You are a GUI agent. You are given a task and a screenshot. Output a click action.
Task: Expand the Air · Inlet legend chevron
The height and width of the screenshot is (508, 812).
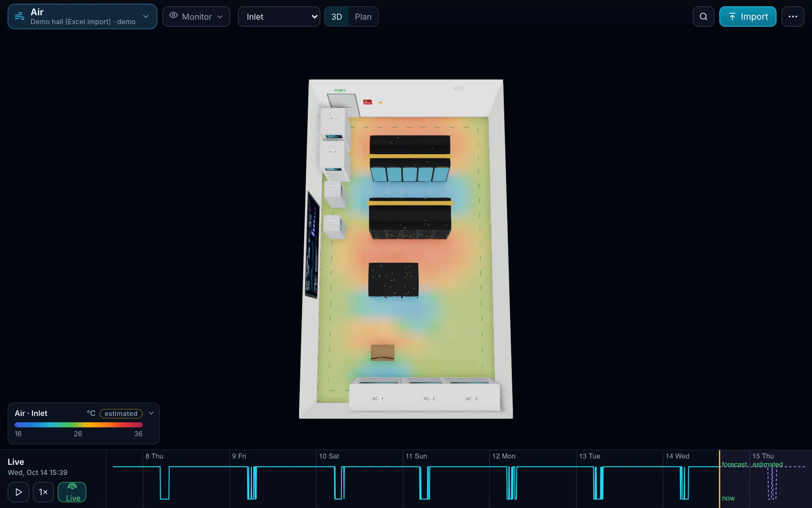(151, 413)
